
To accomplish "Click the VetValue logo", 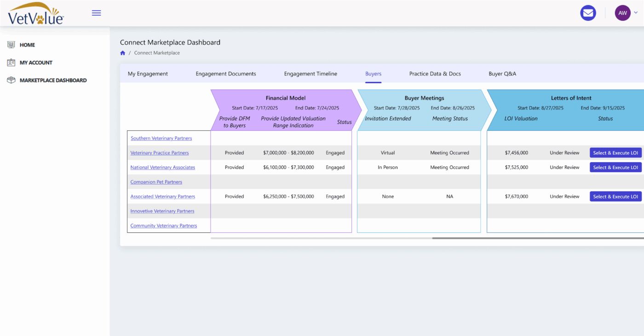I will click(x=36, y=13).
